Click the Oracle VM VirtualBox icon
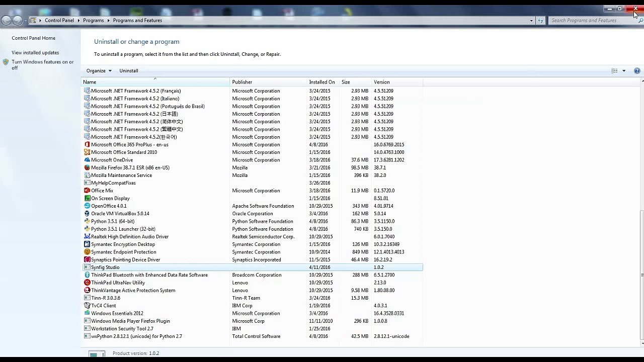Viewport: 644px width, 362px height. [x=87, y=214]
